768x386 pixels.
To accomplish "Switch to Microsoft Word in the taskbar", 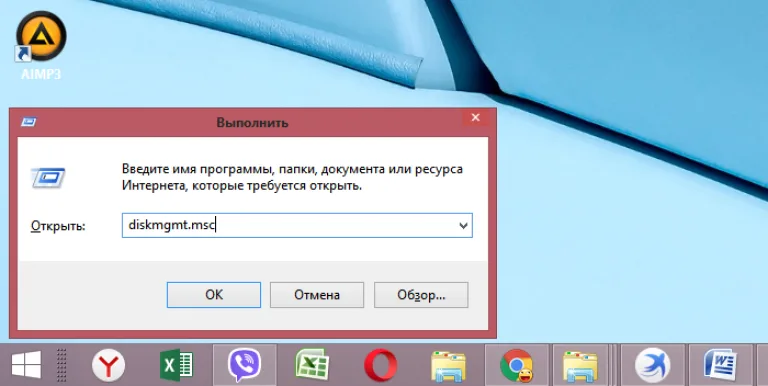I will pyautogui.click(x=720, y=365).
